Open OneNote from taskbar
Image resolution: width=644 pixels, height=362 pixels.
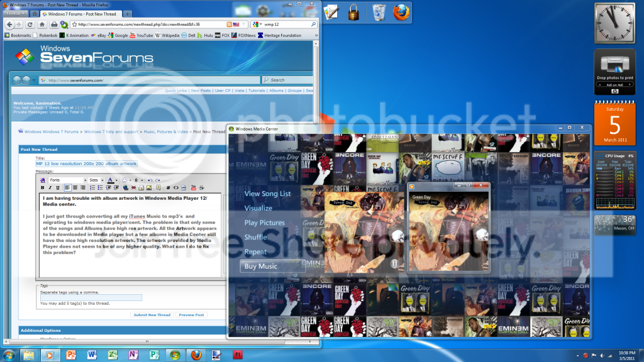[133, 355]
